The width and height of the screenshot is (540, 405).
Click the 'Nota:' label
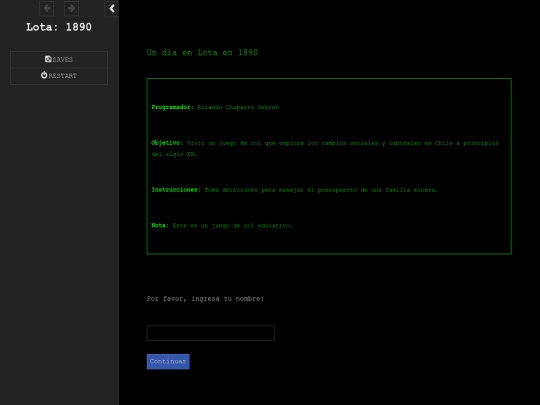point(160,226)
